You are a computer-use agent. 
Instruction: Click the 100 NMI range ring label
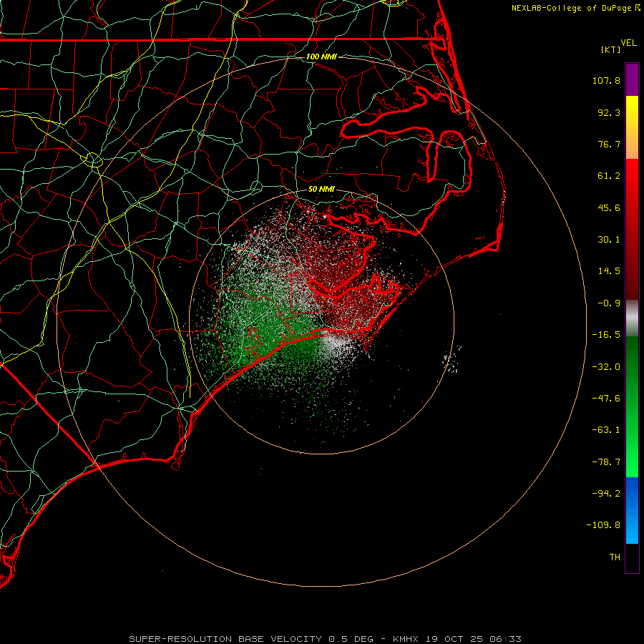coord(321,57)
